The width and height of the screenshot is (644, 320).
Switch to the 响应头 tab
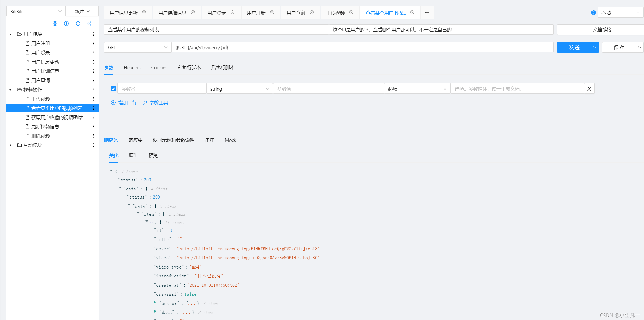(135, 140)
